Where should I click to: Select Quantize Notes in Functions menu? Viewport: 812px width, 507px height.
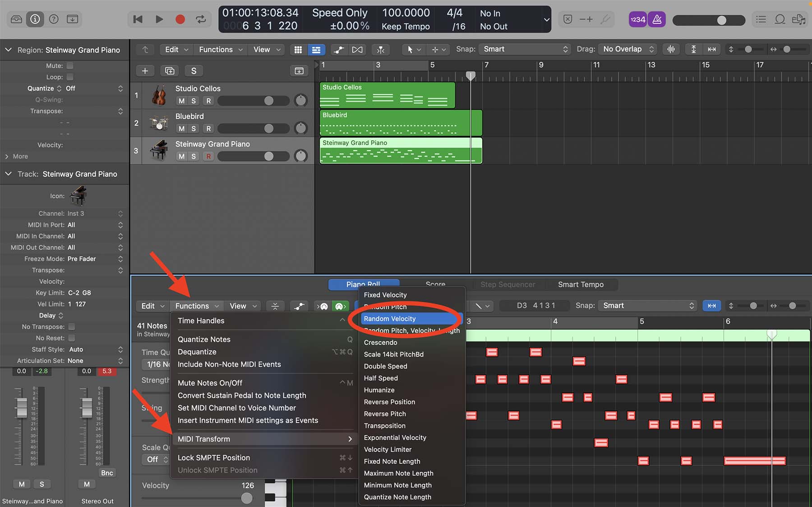click(x=265, y=339)
